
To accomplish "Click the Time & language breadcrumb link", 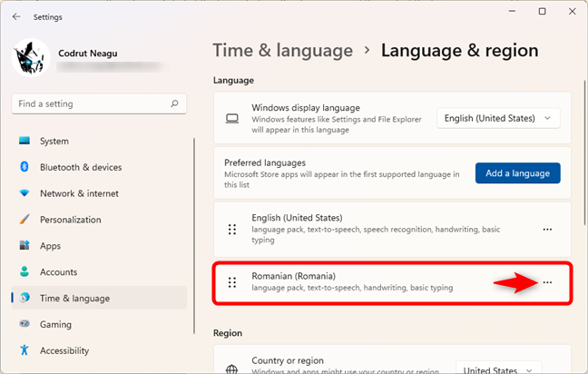I will 283,50.
